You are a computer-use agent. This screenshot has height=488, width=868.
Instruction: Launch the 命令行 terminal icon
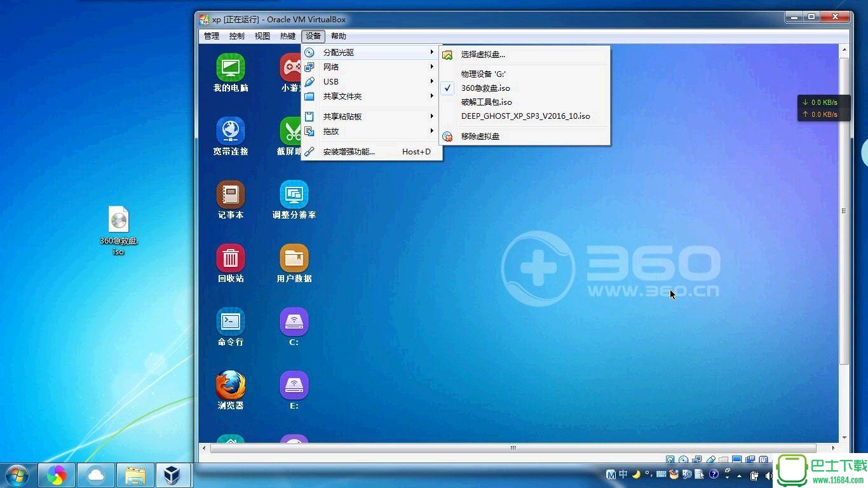click(x=231, y=328)
